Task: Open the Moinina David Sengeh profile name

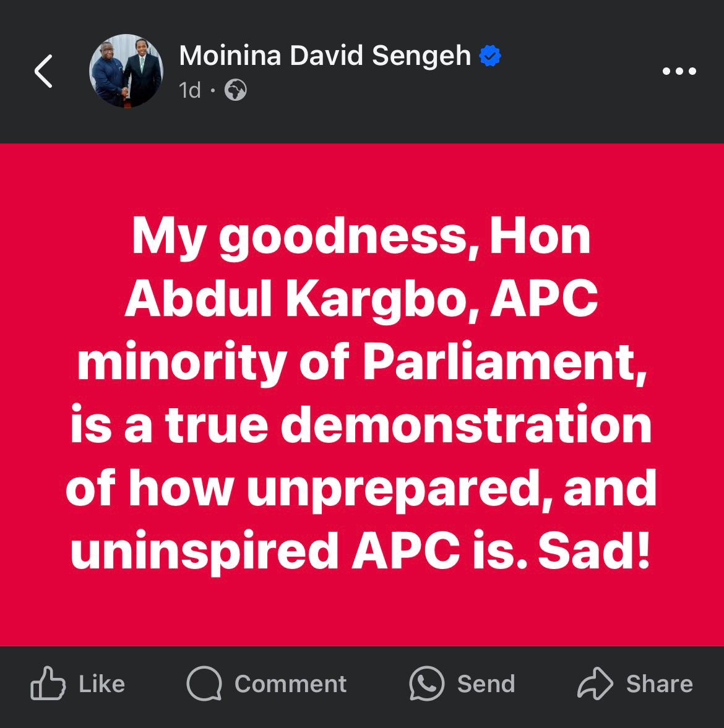Action: pos(325,56)
